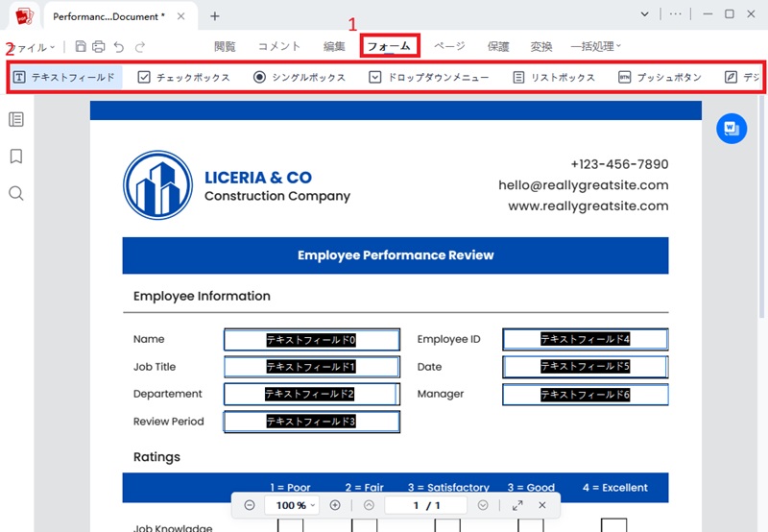The image size is (768, 532).
Task: Select the Employee ID field テキストフィールド4
Action: [x=586, y=339]
